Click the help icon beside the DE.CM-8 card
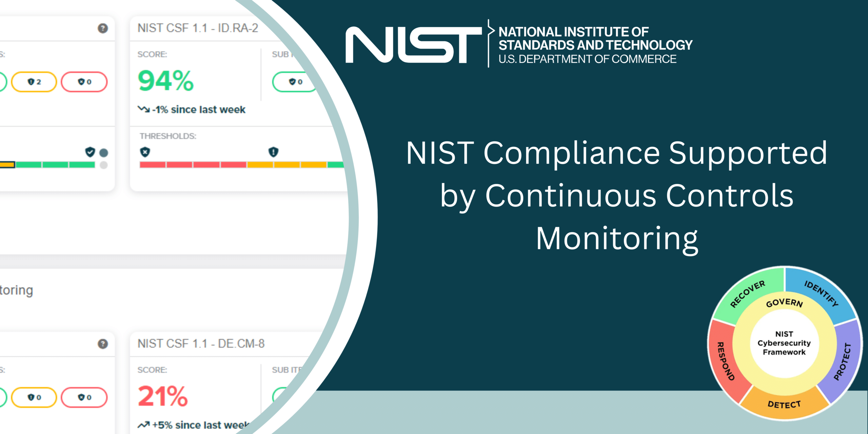The width and height of the screenshot is (868, 434). (103, 344)
